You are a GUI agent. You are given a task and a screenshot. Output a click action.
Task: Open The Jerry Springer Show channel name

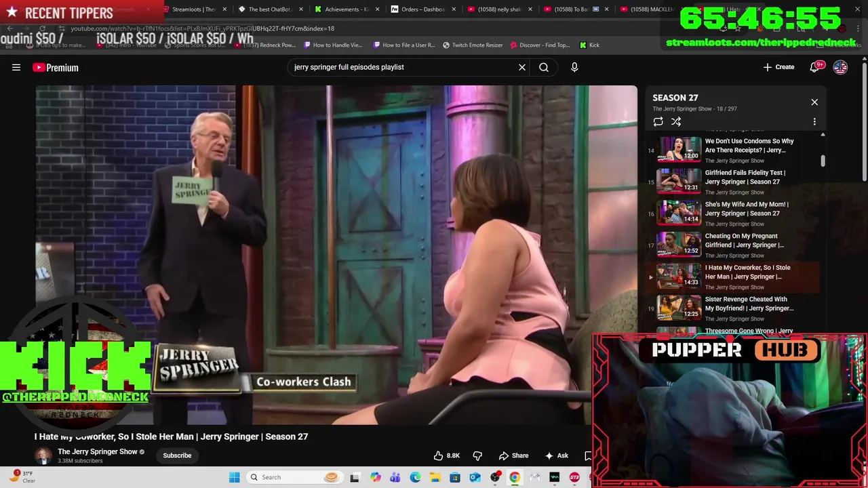98,451
